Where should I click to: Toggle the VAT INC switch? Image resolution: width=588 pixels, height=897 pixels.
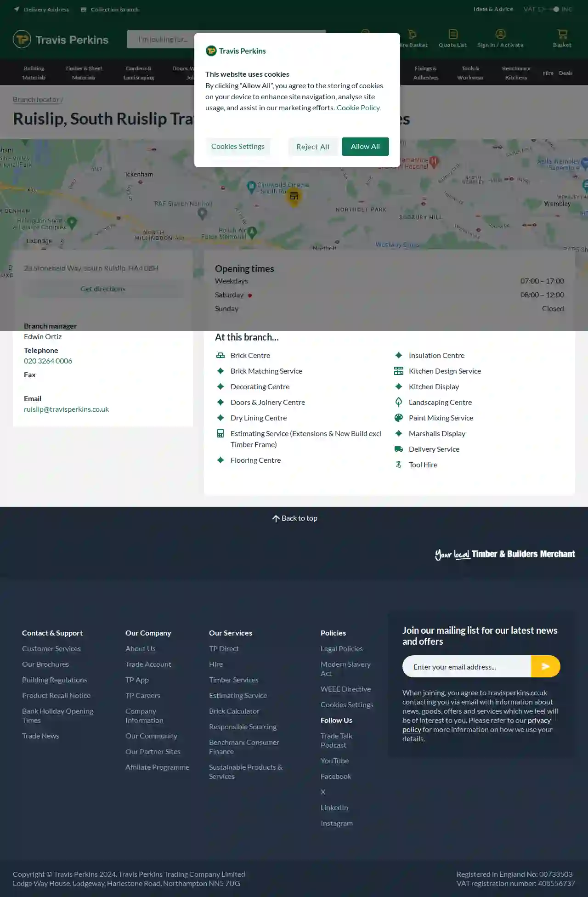click(x=549, y=9)
